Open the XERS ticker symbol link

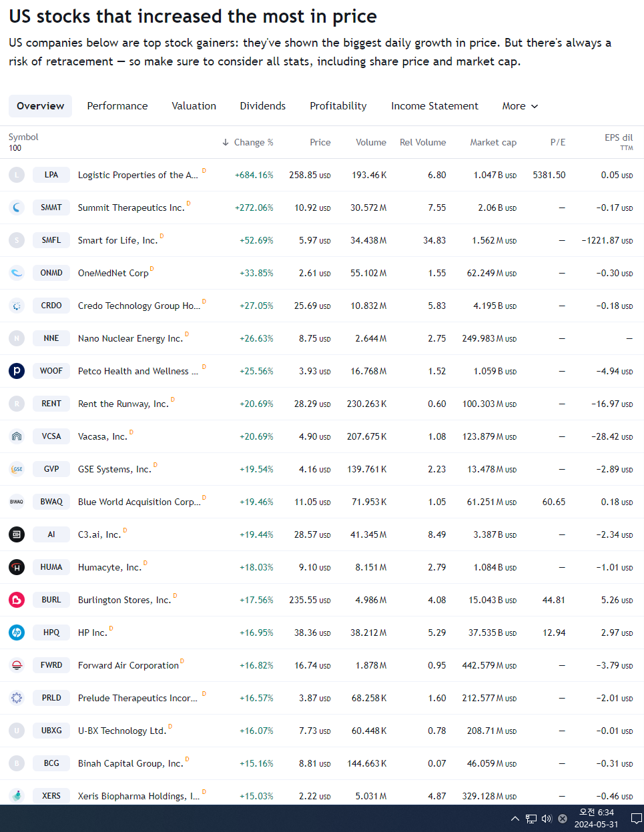pos(51,796)
